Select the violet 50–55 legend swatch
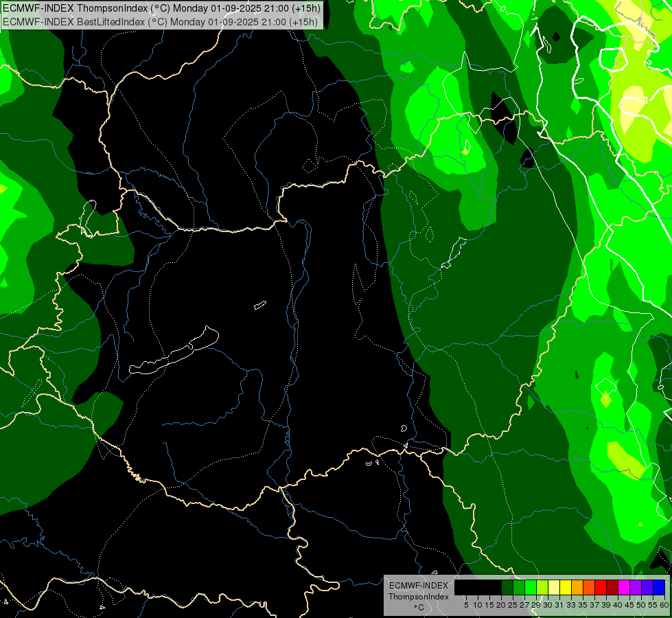Screen dimensions: 672x618 pyautogui.click(x=647, y=587)
